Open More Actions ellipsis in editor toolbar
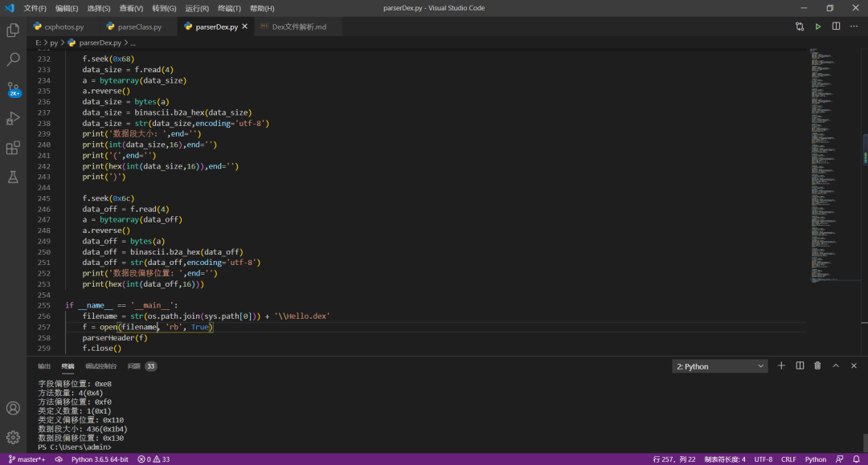Image resolution: width=868 pixels, height=465 pixels. 854,27
